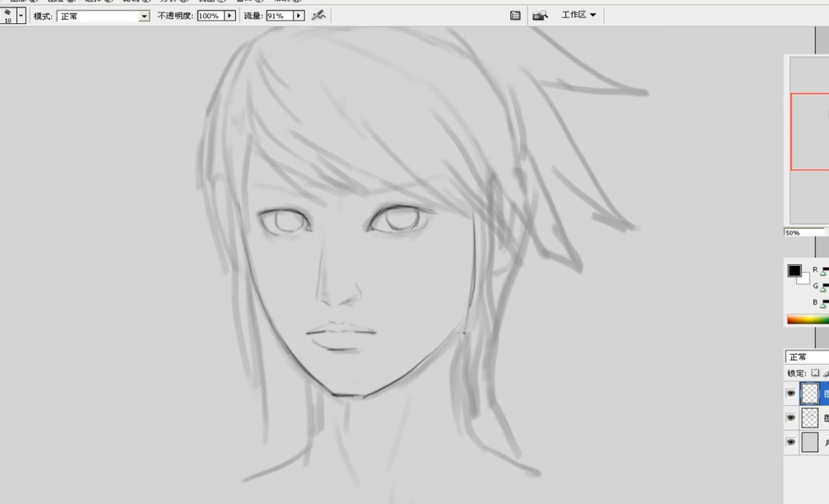Select the top highlighted layer thumbnail

(x=810, y=393)
